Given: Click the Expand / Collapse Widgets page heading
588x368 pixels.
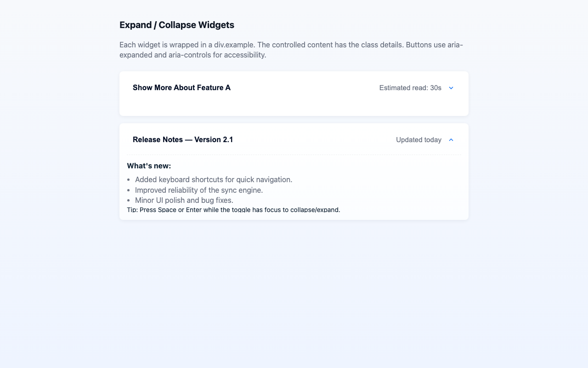Looking at the screenshot, I should [x=177, y=25].
